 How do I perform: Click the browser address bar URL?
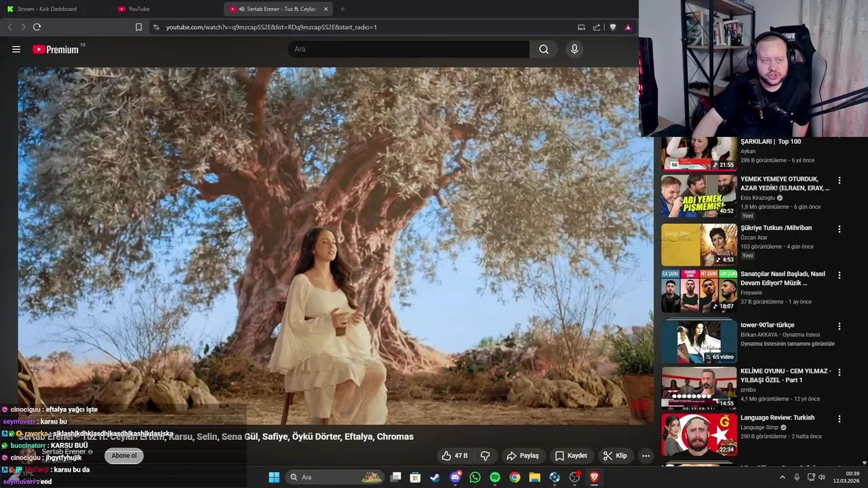pyautogui.click(x=271, y=27)
